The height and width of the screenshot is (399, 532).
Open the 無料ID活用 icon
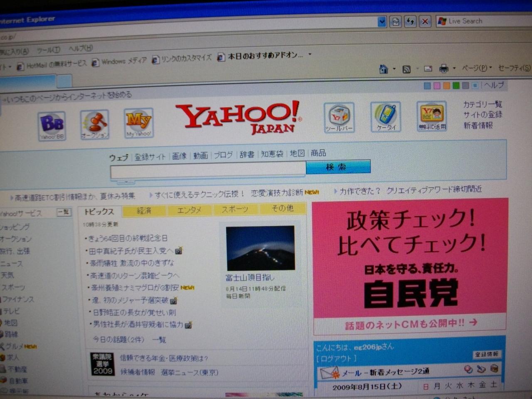432,116
